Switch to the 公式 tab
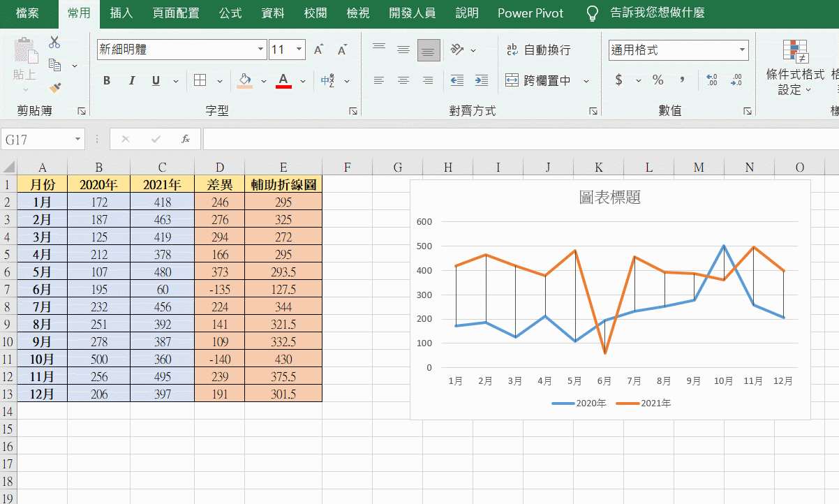Image resolution: width=839 pixels, height=504 pixels. tap(230, 13)
